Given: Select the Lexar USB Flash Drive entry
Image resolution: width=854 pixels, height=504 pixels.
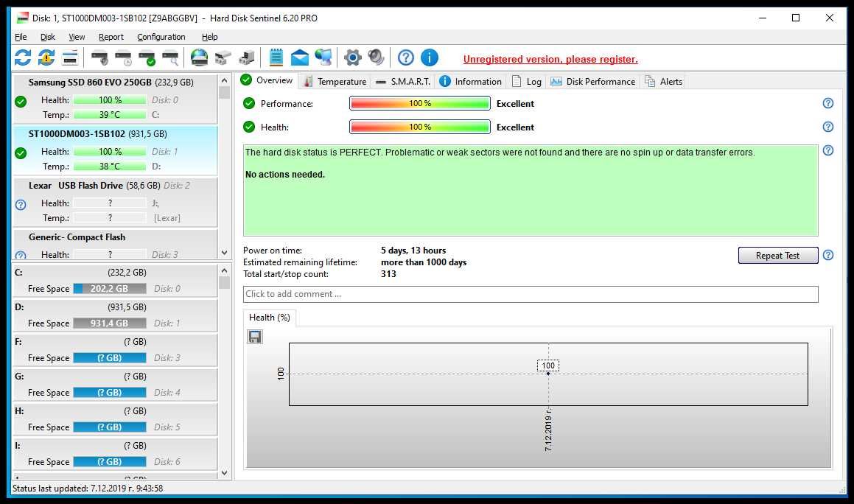Looking at the screenshot, I should (x=115, y=202).
